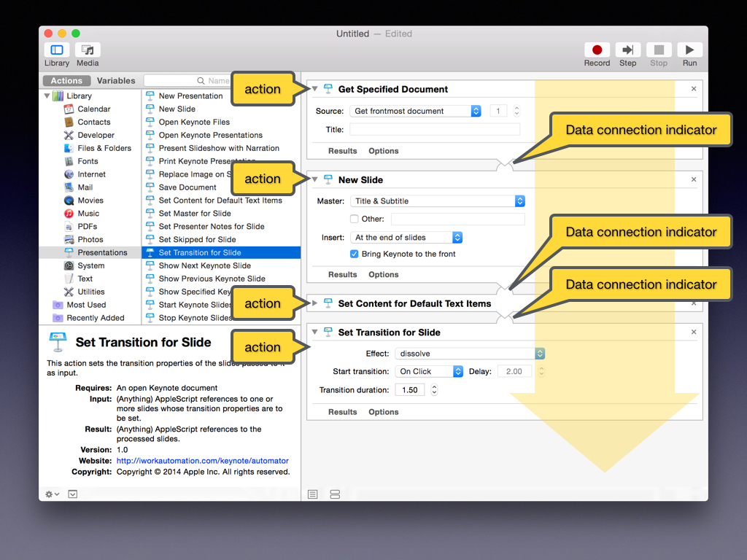Expand the Set Content for Default Text Items action
This screenshot has height=560, width=747.
(315, 303)
